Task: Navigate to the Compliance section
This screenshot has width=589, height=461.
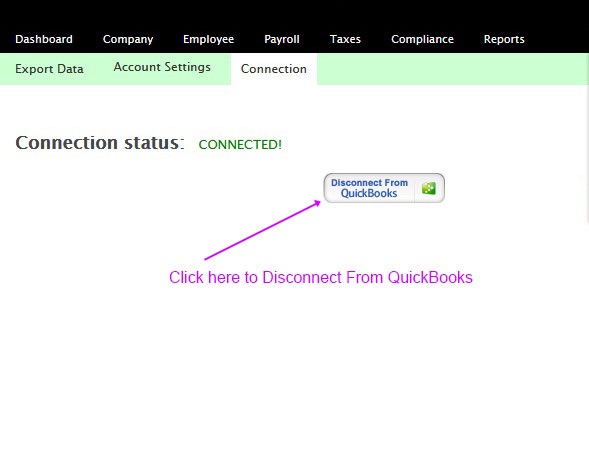Action: coord(422,39)
